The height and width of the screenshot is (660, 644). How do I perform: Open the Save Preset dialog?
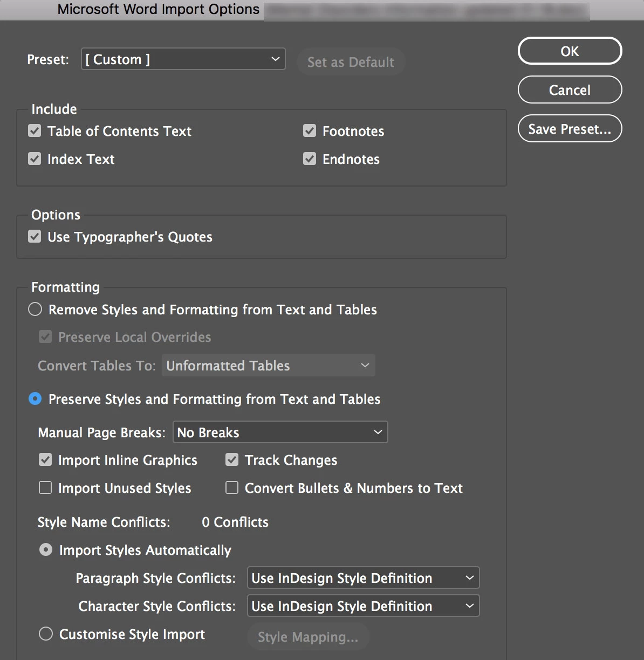click(570, 128)
